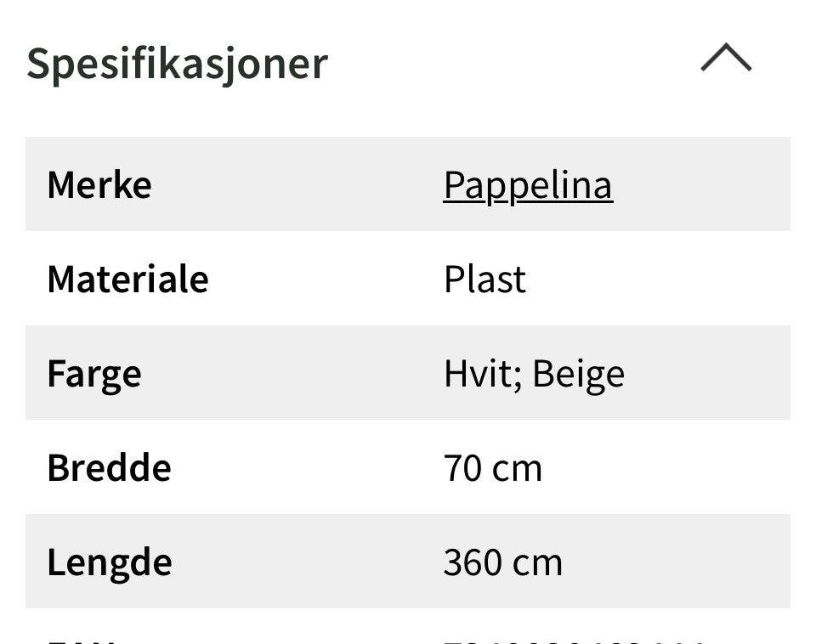Screen dimensions: 816x644
Task: Select the shaded Lengde table row
Action: click(x=408, y=561)
